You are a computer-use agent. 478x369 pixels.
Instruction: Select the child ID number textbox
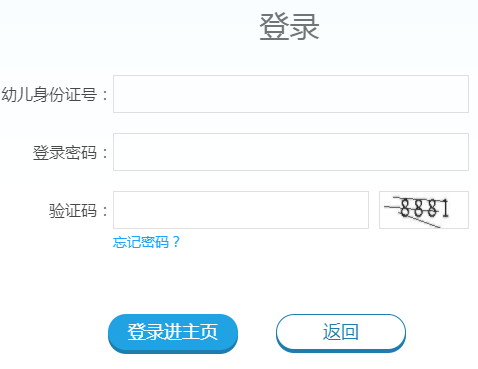coord(291,94)
